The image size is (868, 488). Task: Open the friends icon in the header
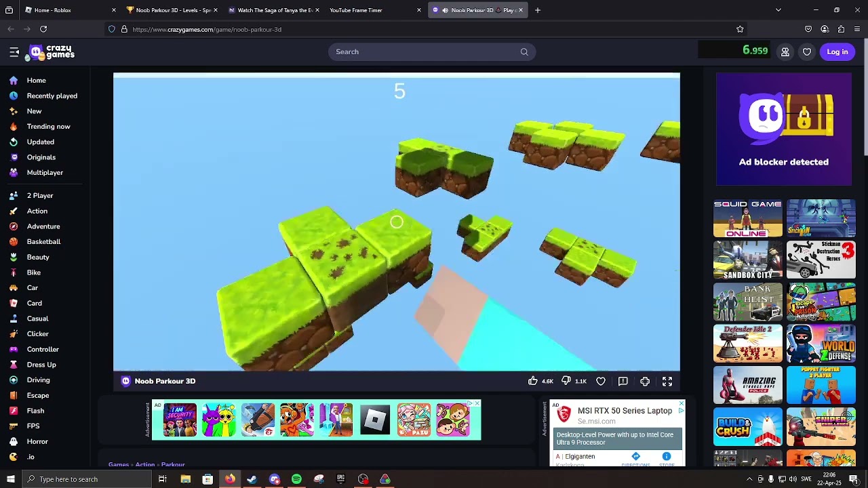(x=785, y=52)
